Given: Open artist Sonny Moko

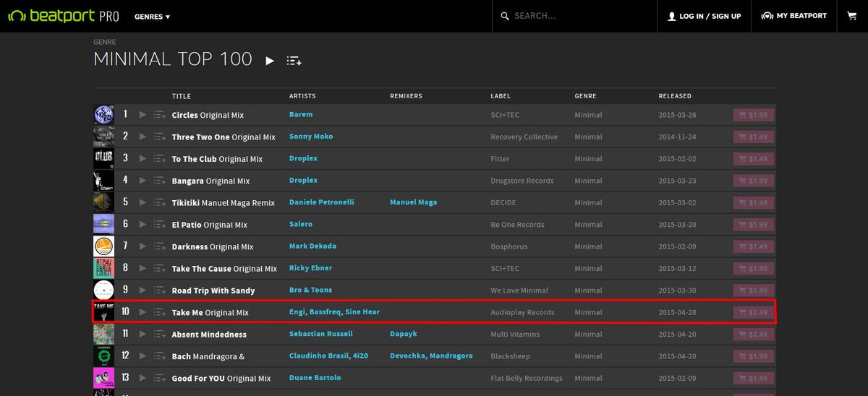Looking at the screenshot, I should [311, 137].
